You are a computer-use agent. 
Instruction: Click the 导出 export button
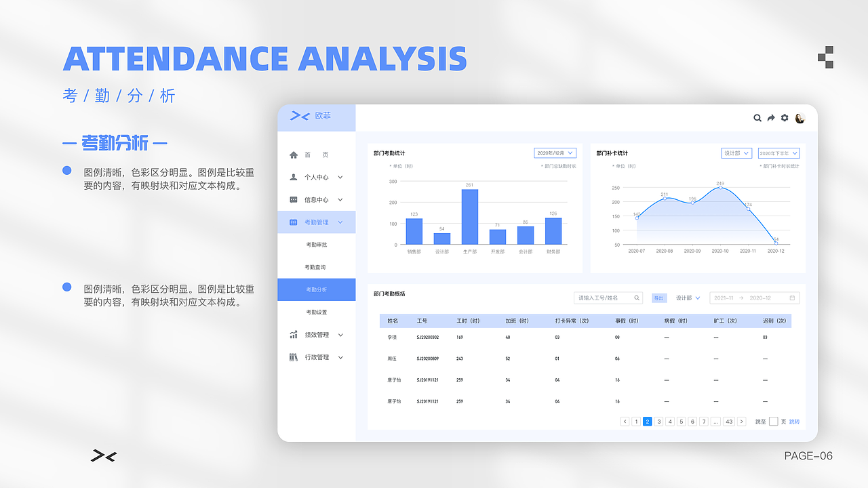coord(658,298)
